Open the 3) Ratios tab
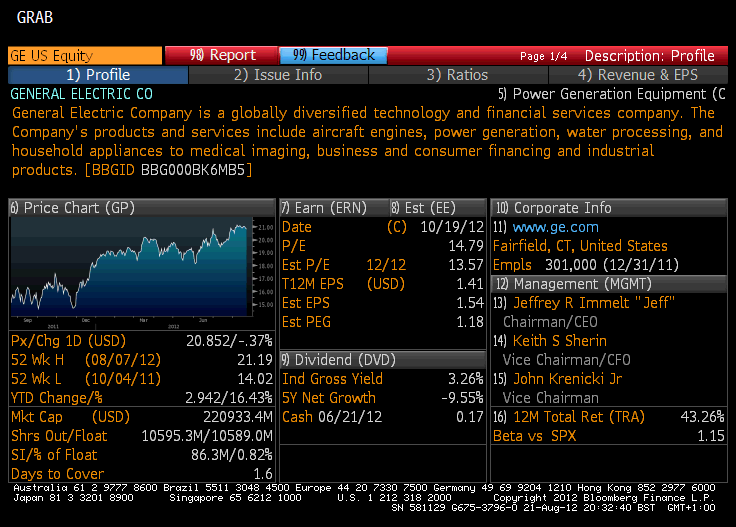 (x=457, y=75)
